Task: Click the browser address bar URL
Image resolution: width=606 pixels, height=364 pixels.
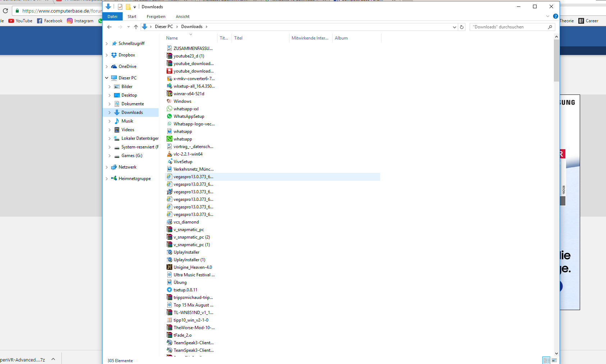Action: (62, 11)
